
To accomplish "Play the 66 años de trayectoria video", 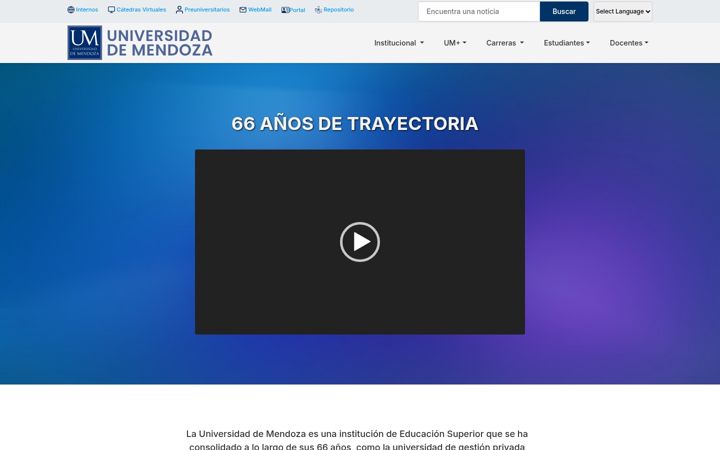I will (360, 242).
